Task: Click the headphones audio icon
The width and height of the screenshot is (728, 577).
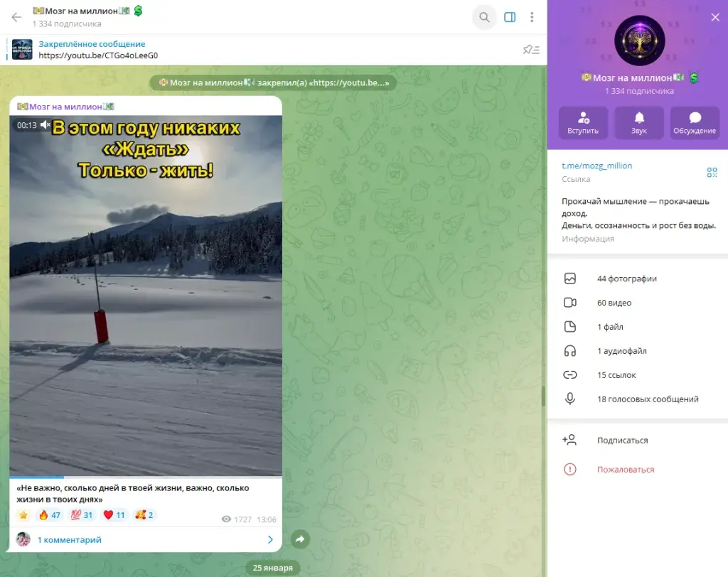Action: [x=569, y=351]
